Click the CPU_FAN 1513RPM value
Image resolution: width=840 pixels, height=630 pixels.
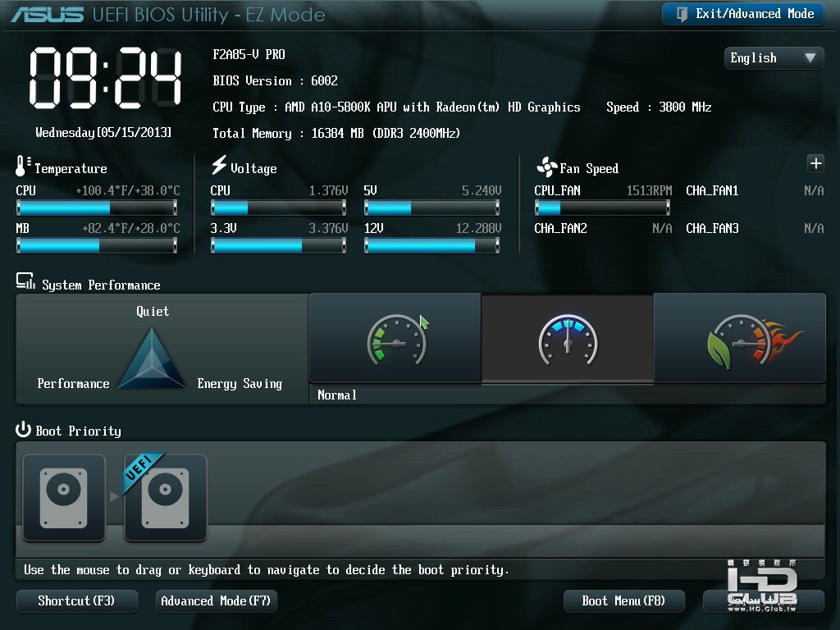(650, 190)
